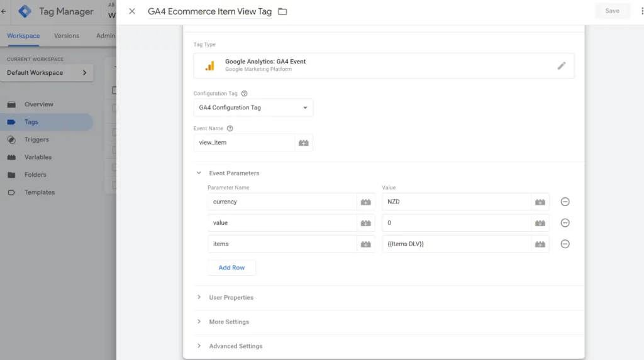Click the currency parameter name field
Image resolution: width=644 pixels, height=360 pixels.
pos(282,202)
